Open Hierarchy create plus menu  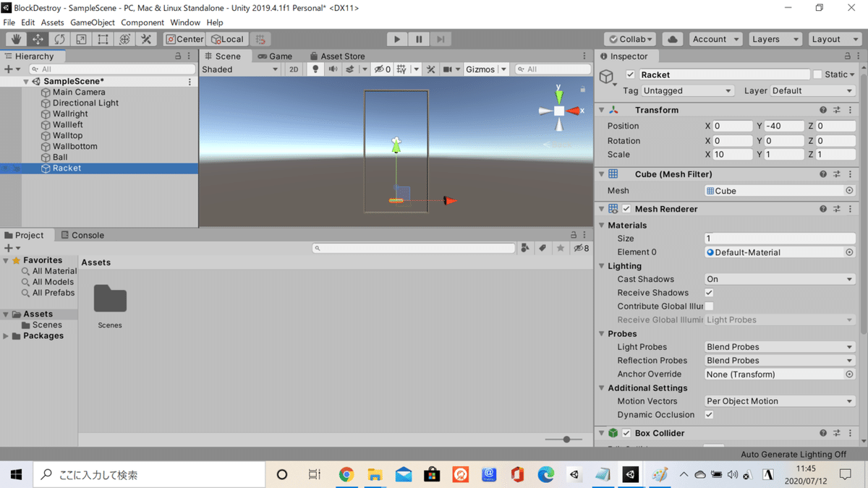tap(11, 69)
